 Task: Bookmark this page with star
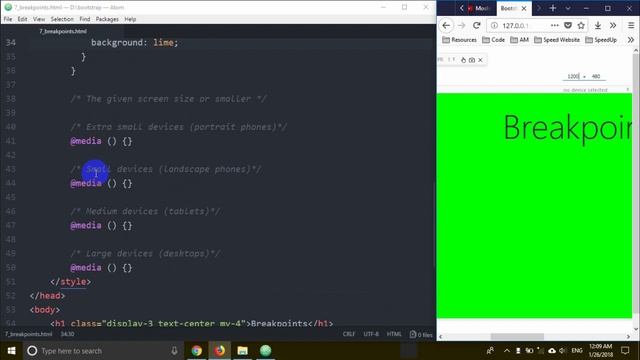pyautogui.click(x=581, y=25)
